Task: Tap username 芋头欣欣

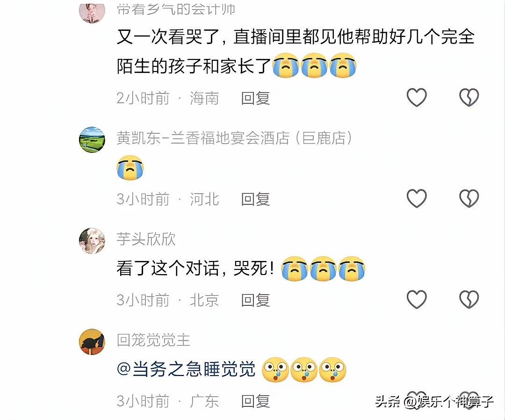Action: (146, 239)
